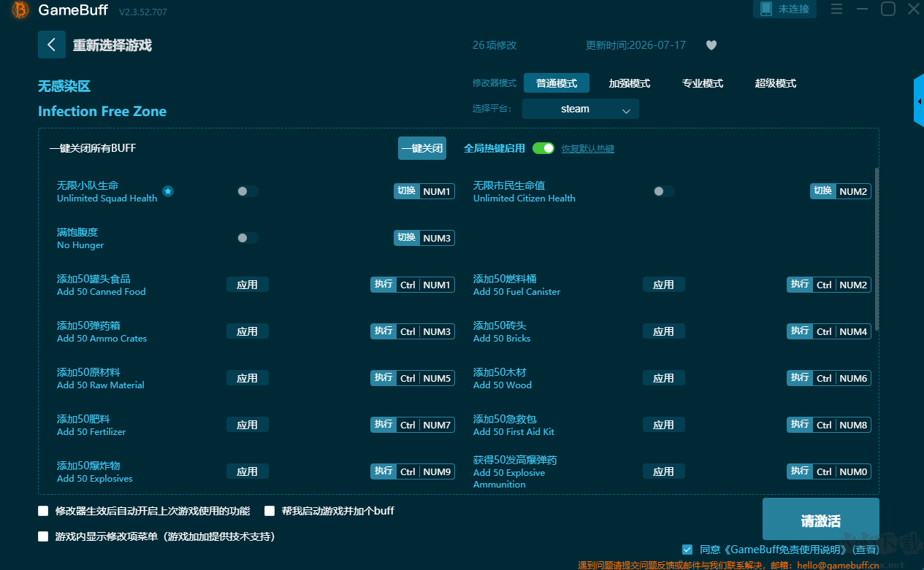
Task: Apply Add 50 Explosive Ammunition
Action: point(664,471)
